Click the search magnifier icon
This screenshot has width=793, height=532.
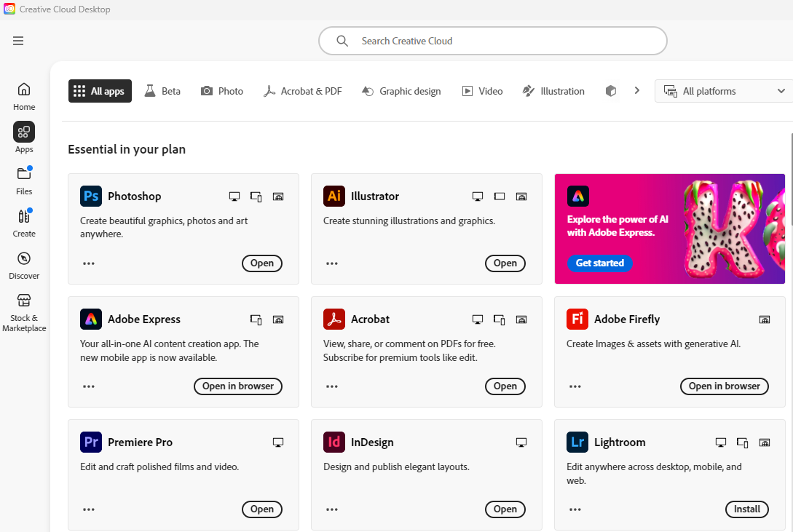(342, 41)
